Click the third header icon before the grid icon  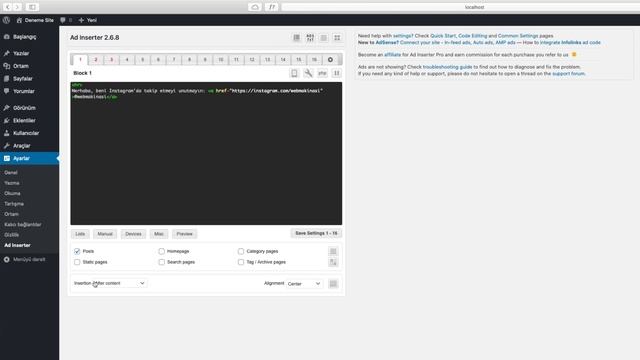pos(324,38)
